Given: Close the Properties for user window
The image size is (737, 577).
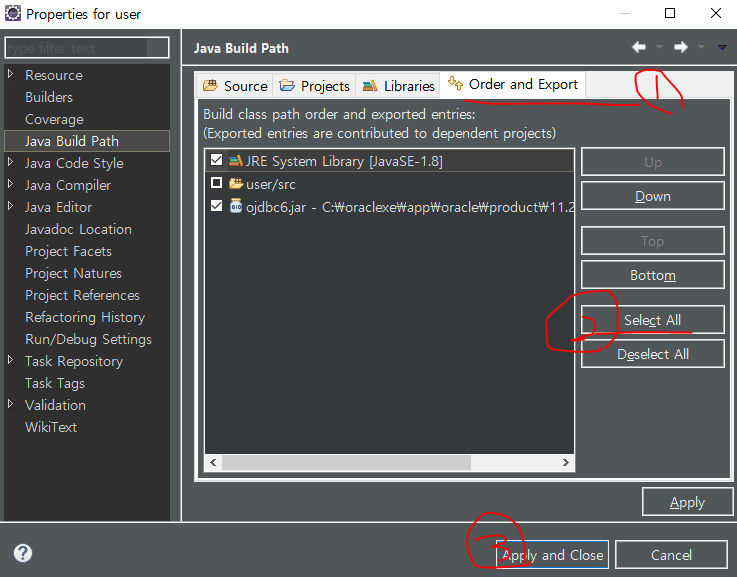Looking at the screenshot, I should 715,13.
